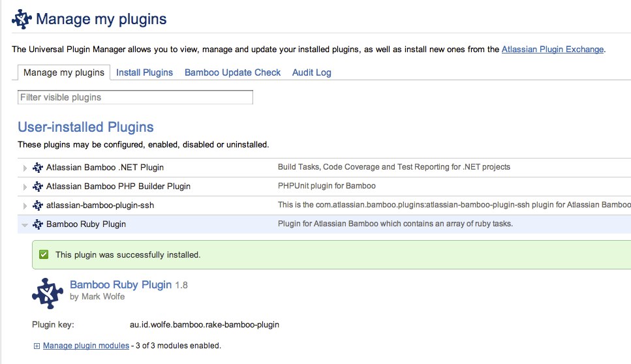The width and height of the screenshot is (631, 364).
Task: Select the Manage my plugins tab
Action: coord(63,72)
